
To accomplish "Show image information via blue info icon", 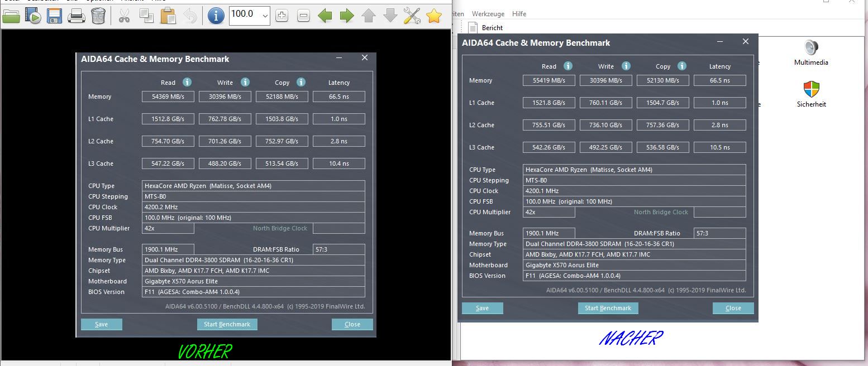I will 216,16.
